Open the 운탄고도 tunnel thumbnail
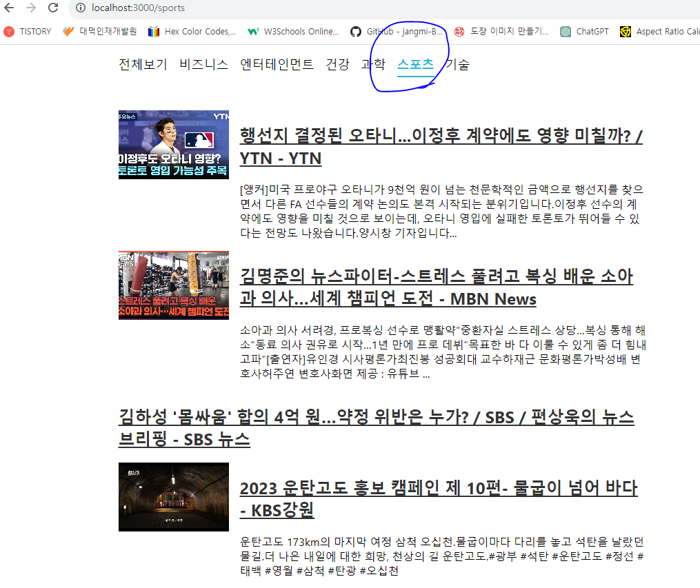This screenshot has height=588, width=700. (x=174, y=497)
